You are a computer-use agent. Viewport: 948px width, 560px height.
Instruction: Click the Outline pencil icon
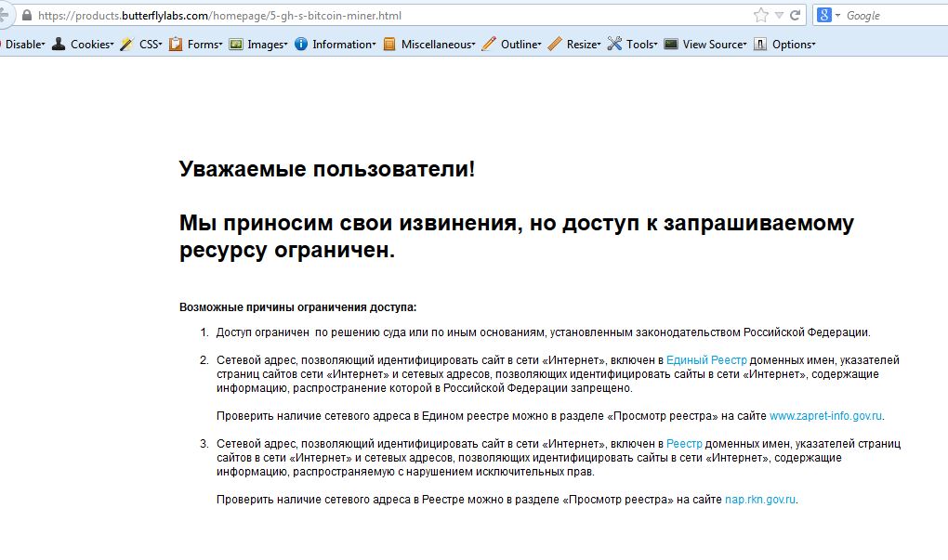click(x=489, y=44)
